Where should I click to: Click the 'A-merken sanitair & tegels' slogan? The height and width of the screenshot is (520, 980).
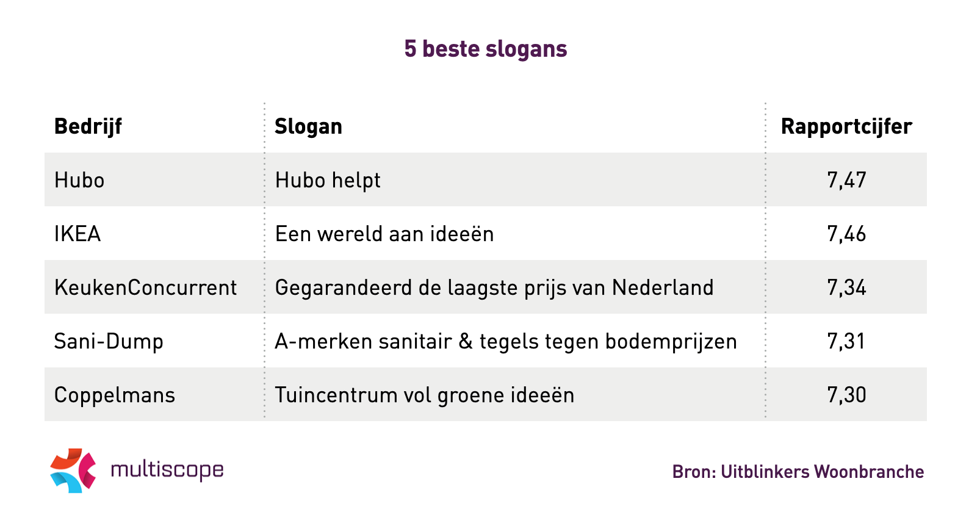(x=506, y=341)
